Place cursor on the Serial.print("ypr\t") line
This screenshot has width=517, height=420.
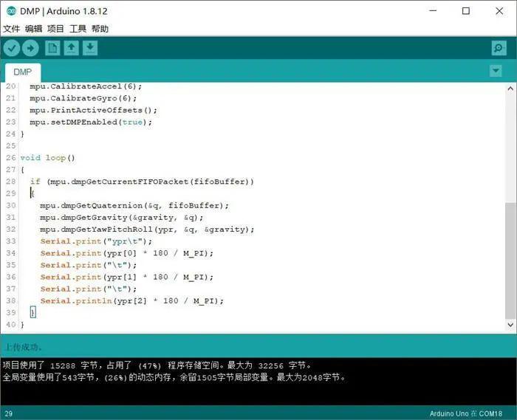coord(96,241)
